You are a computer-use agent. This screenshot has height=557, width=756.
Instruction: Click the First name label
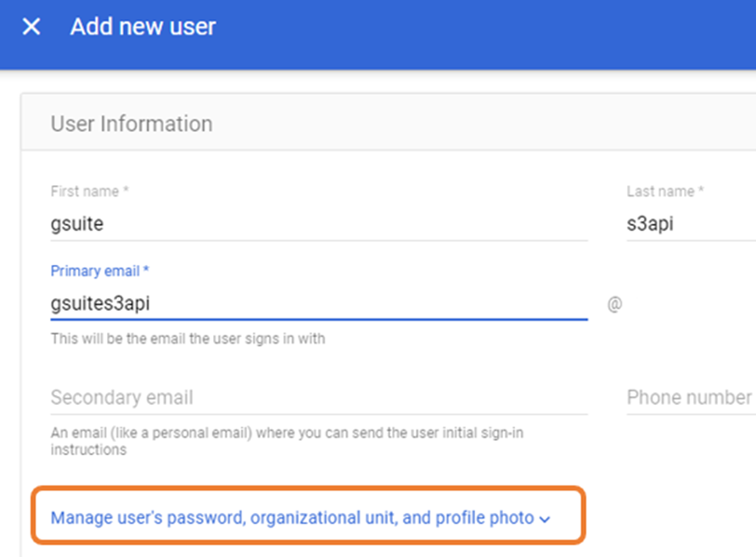(x=89, y=192)
